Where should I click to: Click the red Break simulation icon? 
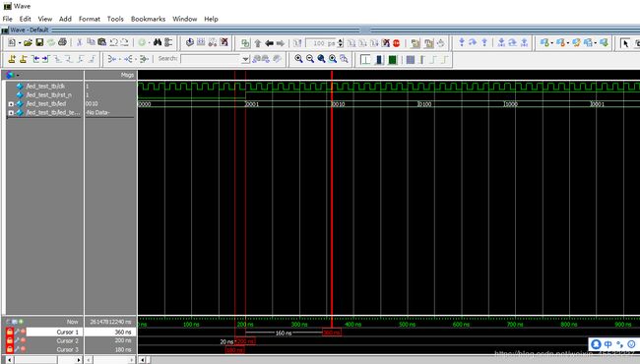pyautogui.click(x=396, y=43)
